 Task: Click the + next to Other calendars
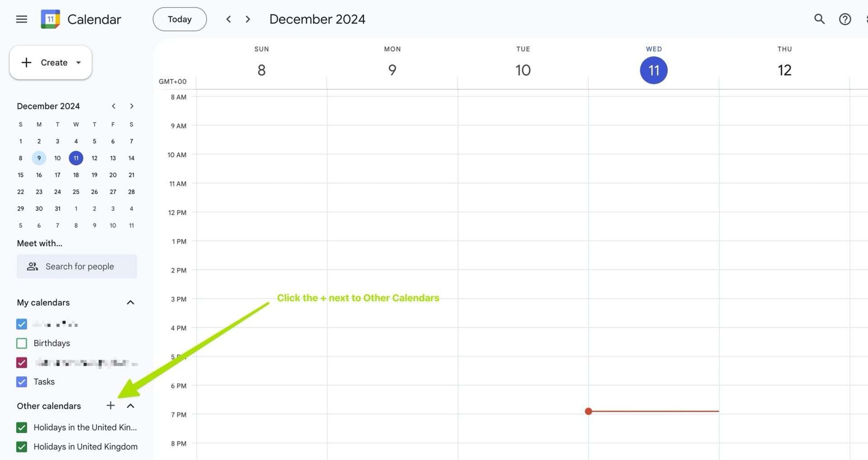click(x=111, y=405)
